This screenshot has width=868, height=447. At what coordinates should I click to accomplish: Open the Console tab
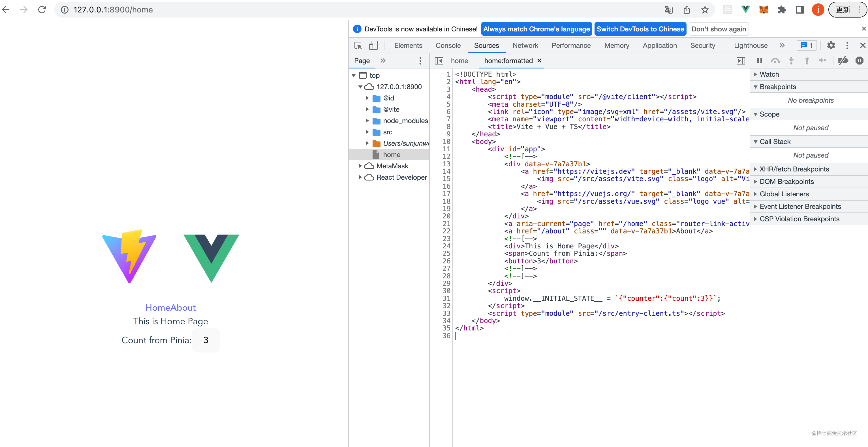click(x=448, y=46)
